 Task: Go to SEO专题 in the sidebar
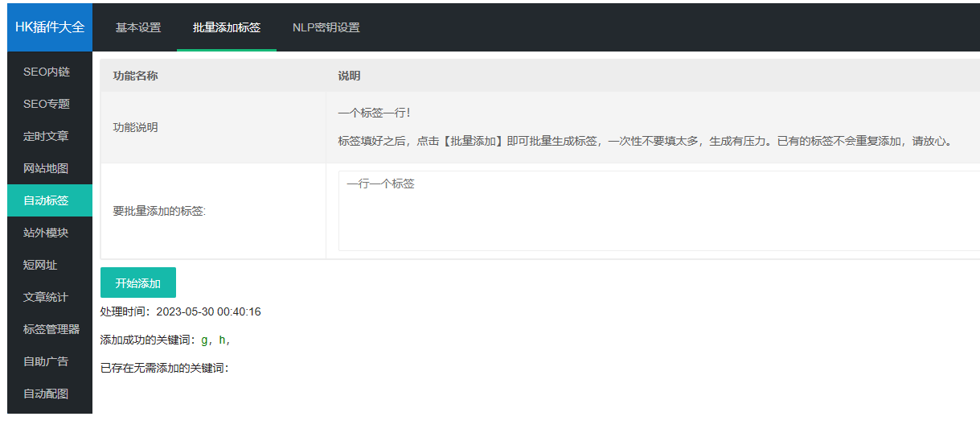coord(47,104)
